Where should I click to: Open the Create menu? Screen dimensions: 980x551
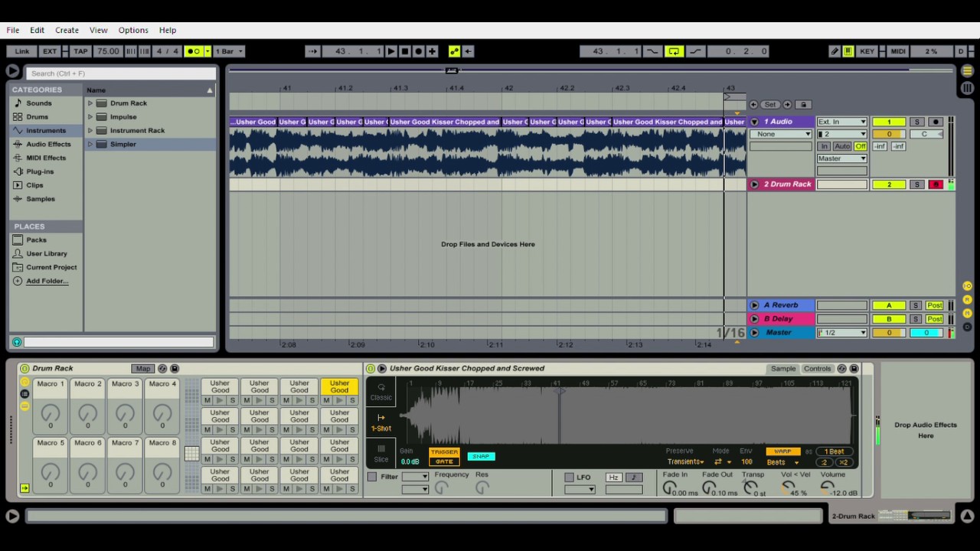67,30
